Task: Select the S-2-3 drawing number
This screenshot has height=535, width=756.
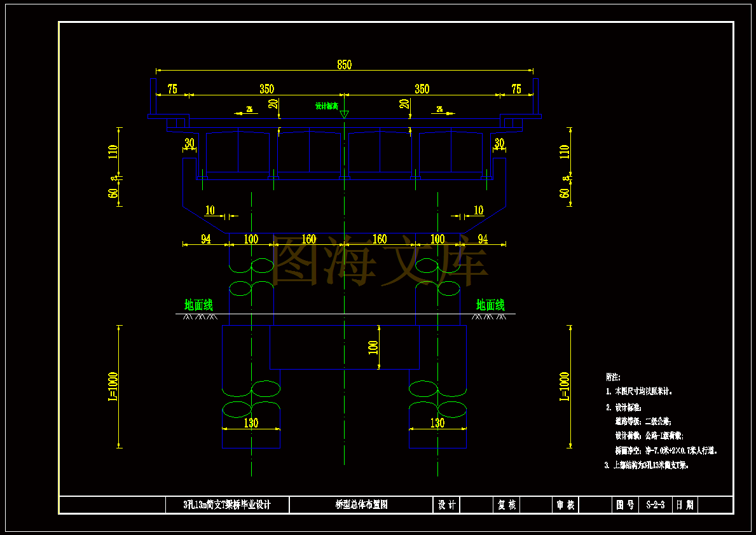Action: click(656, 505)
